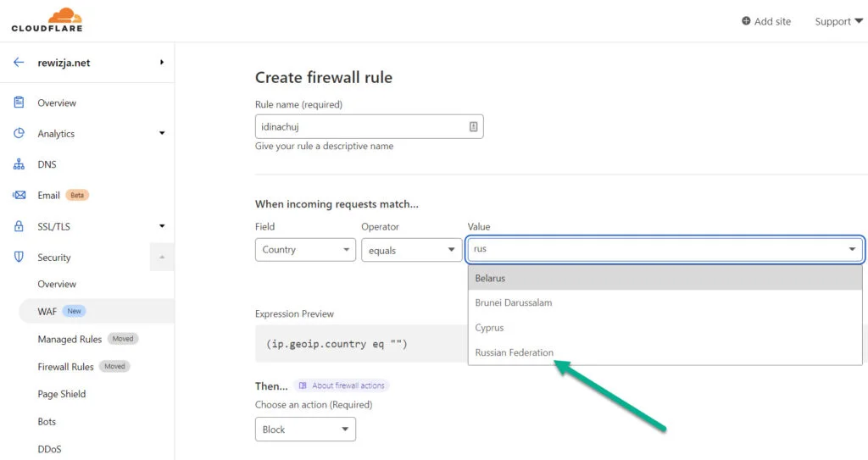Click the Add site link
The height and width of the screenshot is (460, 868).
pos(766,21)
